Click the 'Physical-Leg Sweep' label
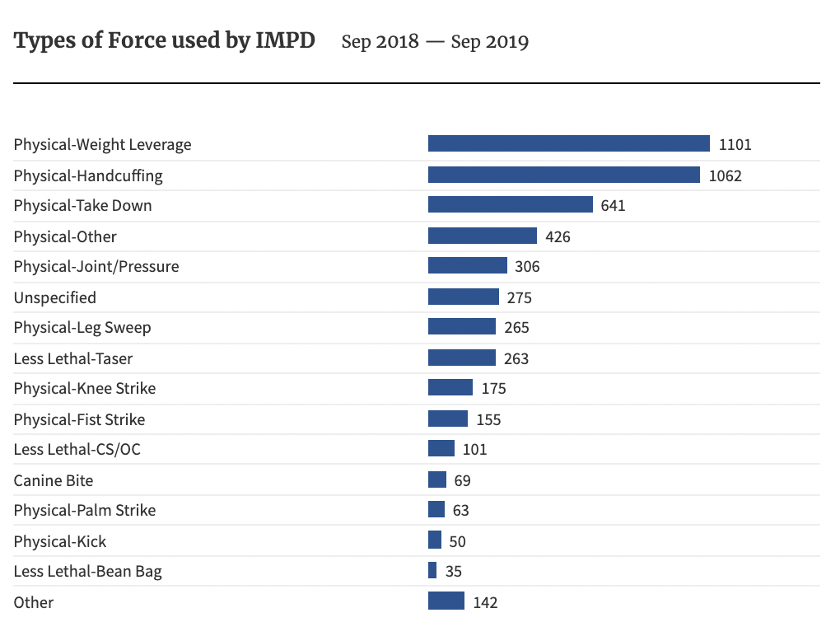 click(x=82, y=328)
